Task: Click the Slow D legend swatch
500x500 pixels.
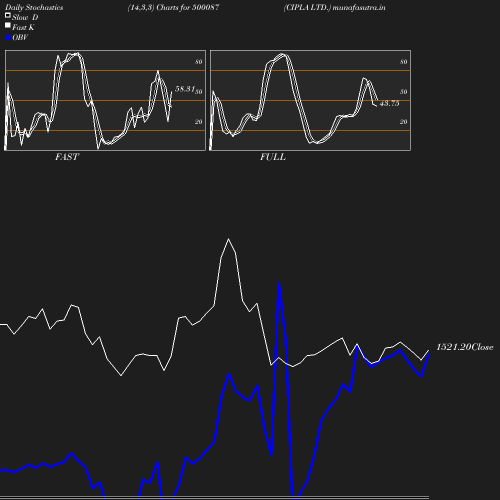Action: [x=8, y=15]
